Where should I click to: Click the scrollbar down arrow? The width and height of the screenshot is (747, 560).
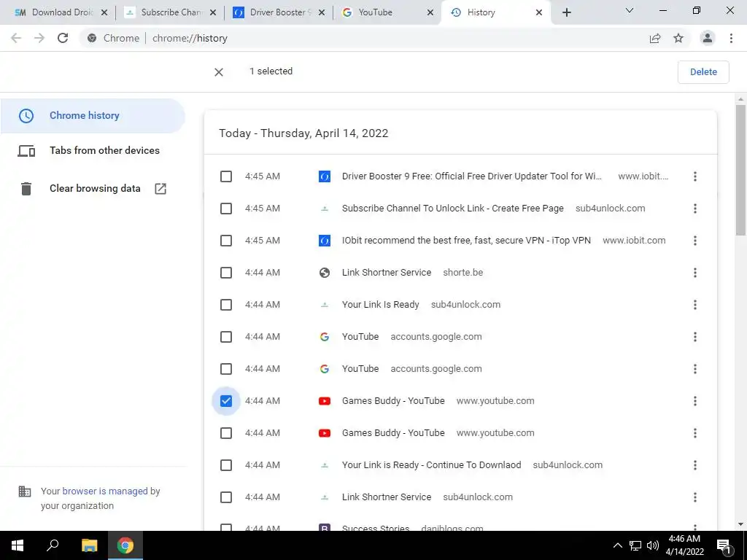(x=740, y=525)
